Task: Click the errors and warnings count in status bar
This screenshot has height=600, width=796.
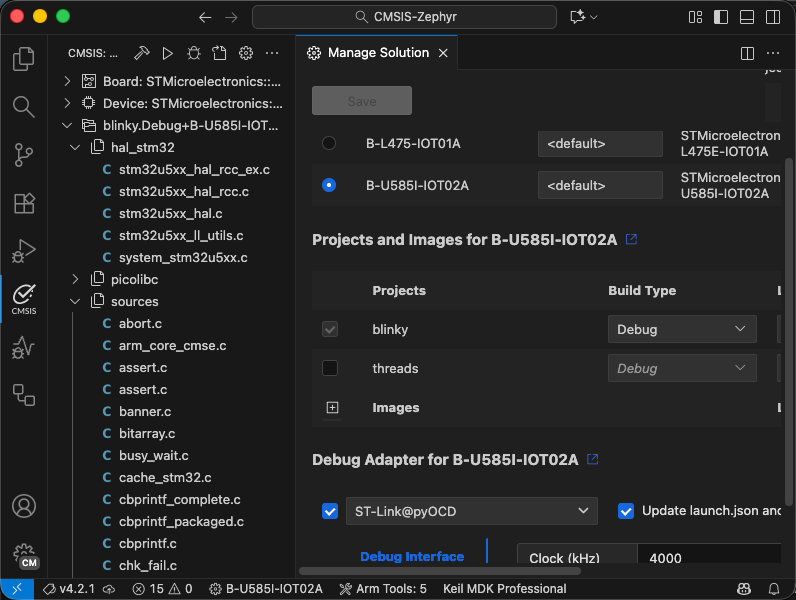Action: pyautogui.click(x=162, y=589)
